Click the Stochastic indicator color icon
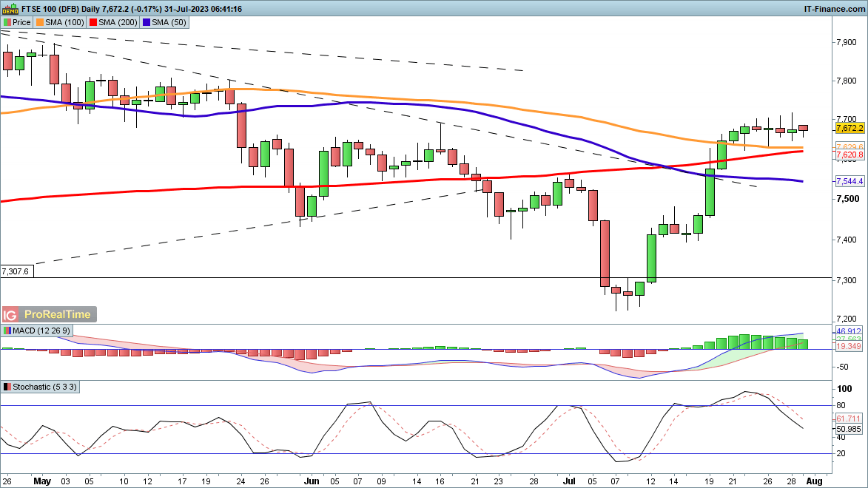 point(7,387)
